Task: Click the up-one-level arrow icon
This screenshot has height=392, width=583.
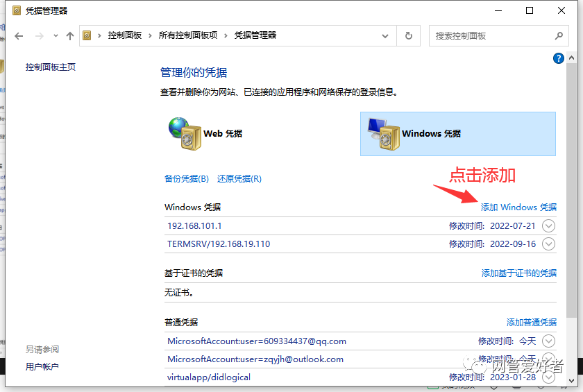Action: (x=69, y=36)
